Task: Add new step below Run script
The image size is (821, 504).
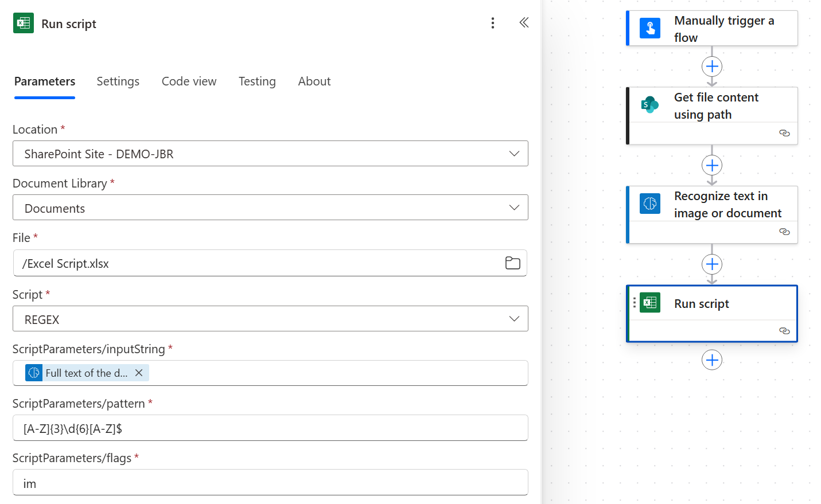Action: tap(712, 360)
